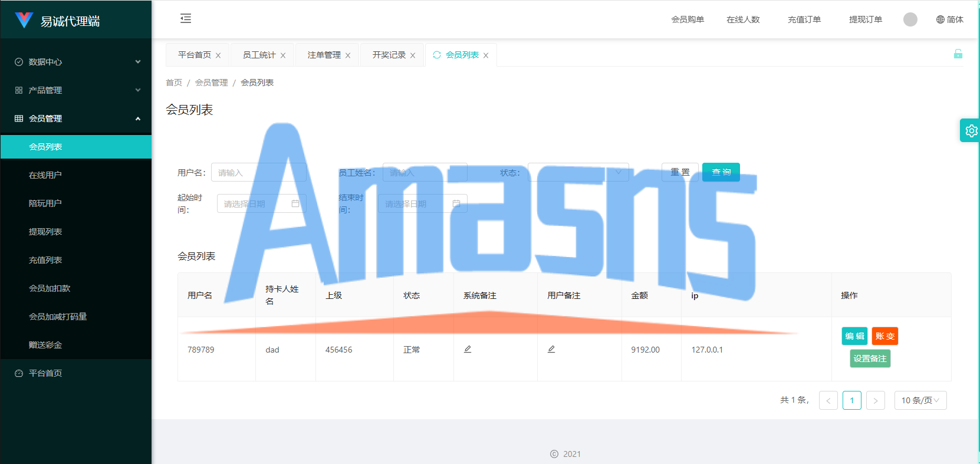Switch to the 开奖记录 tab

coord(389,55)
